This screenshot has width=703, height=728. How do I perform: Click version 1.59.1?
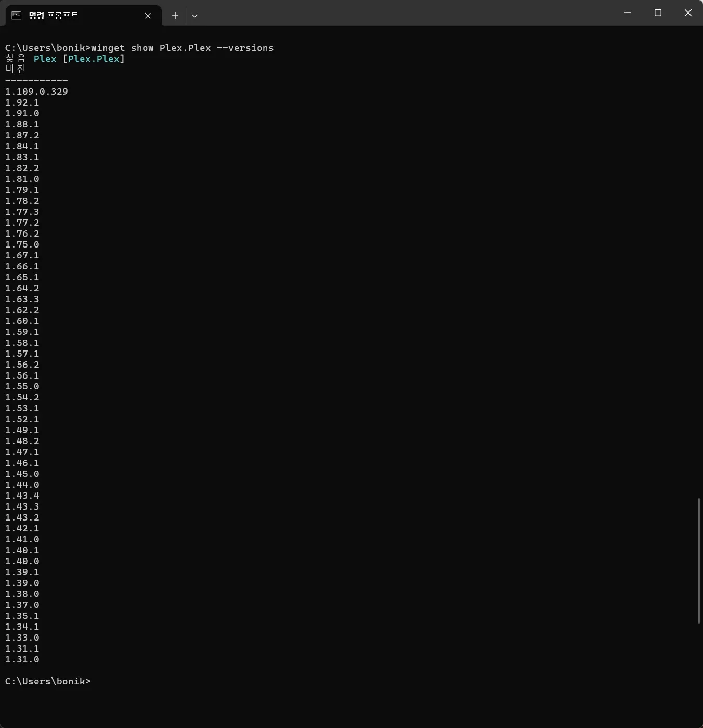tap(22, 332)
